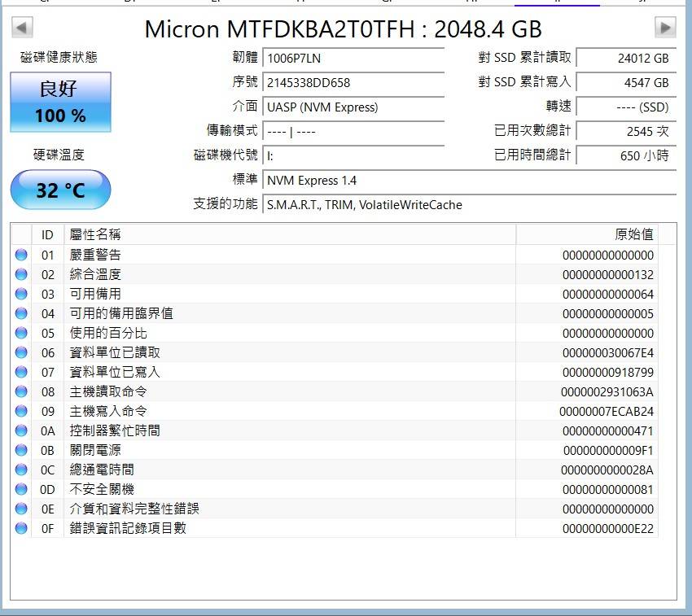
Task: Click the drive letter field showing I:
Action: 353,155
